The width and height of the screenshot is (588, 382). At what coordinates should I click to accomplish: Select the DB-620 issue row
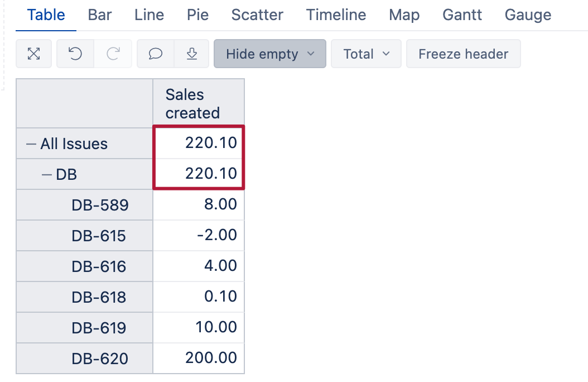pos(100,359)
